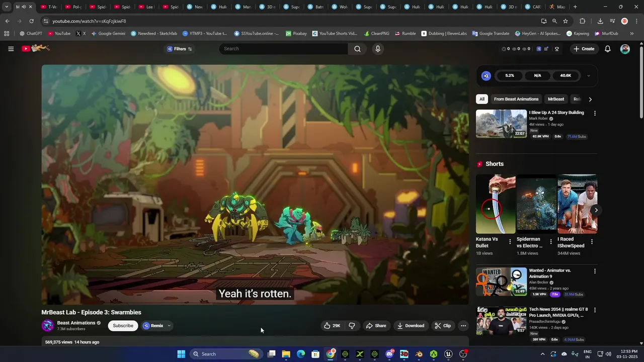The image size is (644, 362).
Task: Open Google Translate bookmark
Action: coord(491,34)
